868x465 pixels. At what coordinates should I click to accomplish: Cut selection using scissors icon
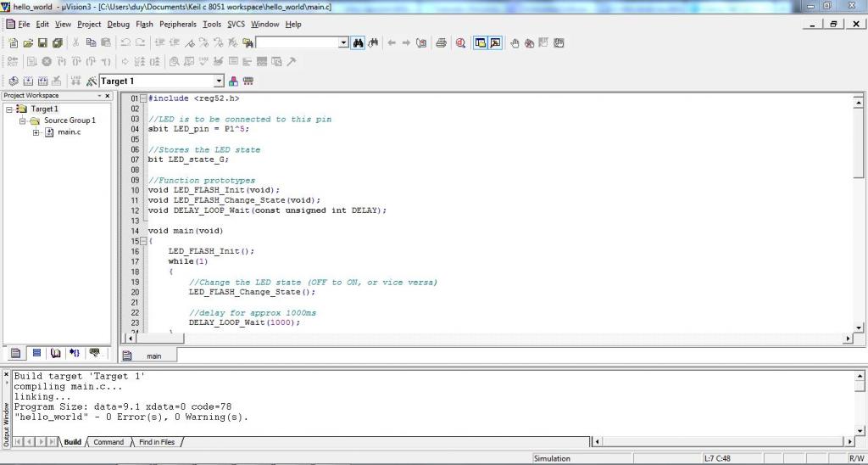pyautogui.click(x=76, y=42)
